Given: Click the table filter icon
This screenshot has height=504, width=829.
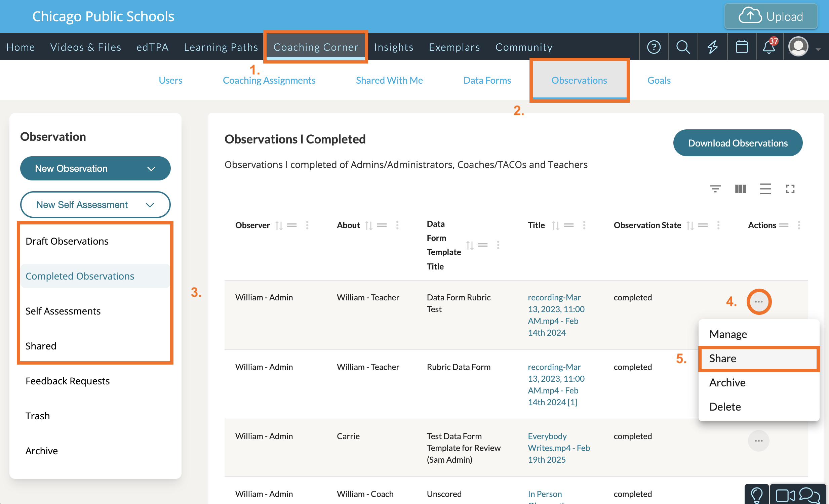Looking at the screenshot, I should (715, 189).
